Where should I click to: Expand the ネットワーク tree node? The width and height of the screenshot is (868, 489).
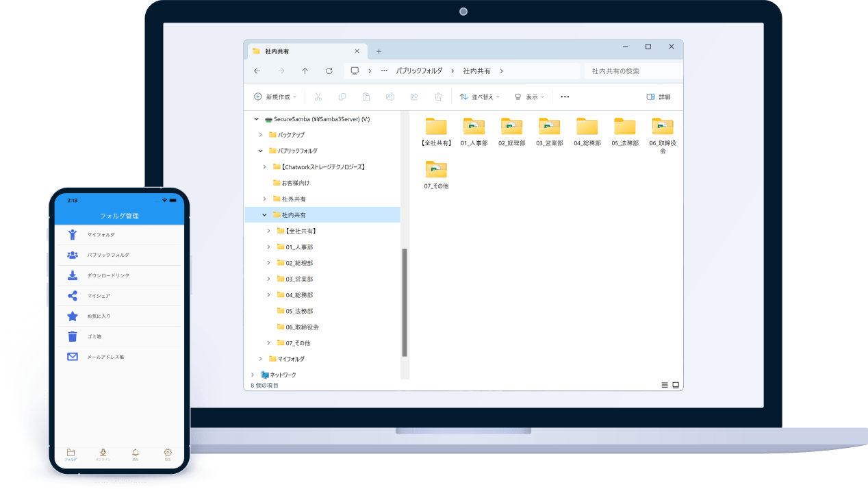click(x=253, y=375)
